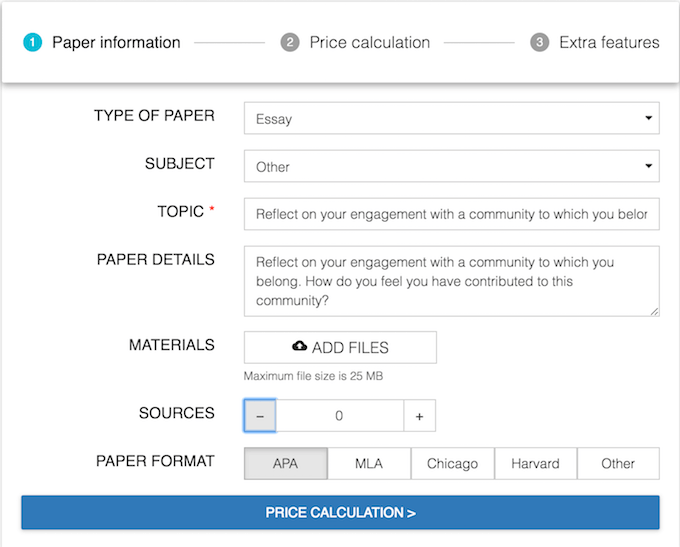Click the cloud upload icon

pyautogui.click(x=300, y=347)
